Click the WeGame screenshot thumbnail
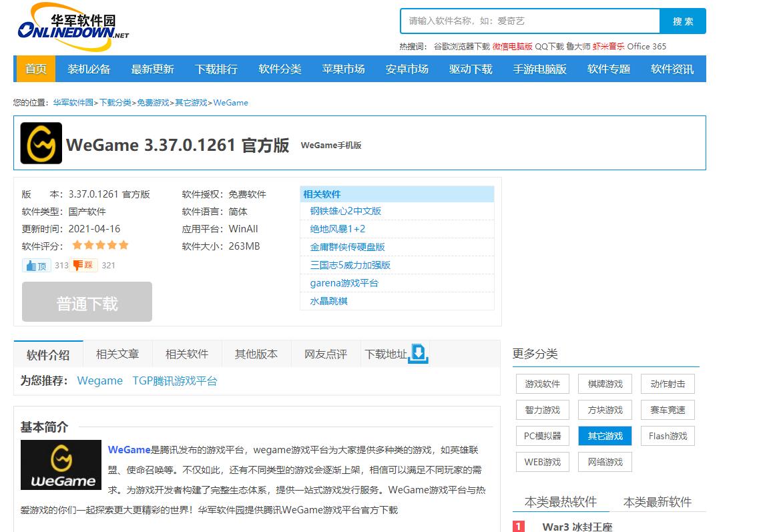 [60, 465]
